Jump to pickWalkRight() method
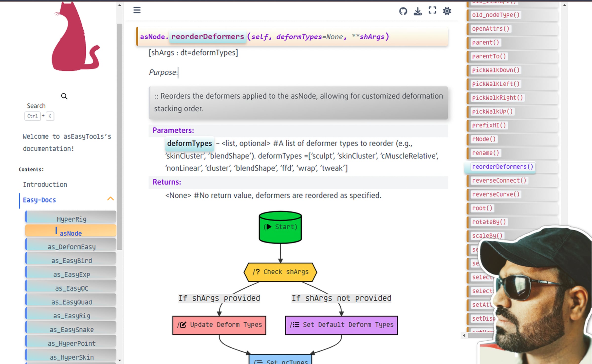 point(498,98)
